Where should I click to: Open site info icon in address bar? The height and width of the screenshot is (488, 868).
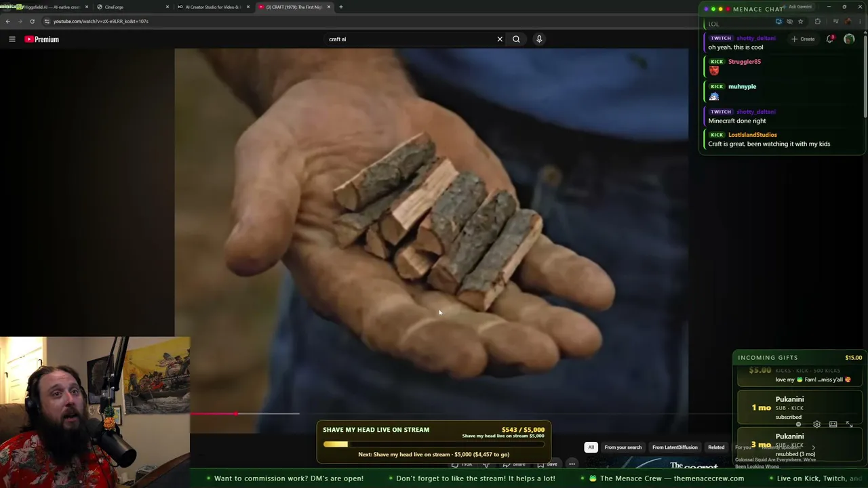(47, 21)
